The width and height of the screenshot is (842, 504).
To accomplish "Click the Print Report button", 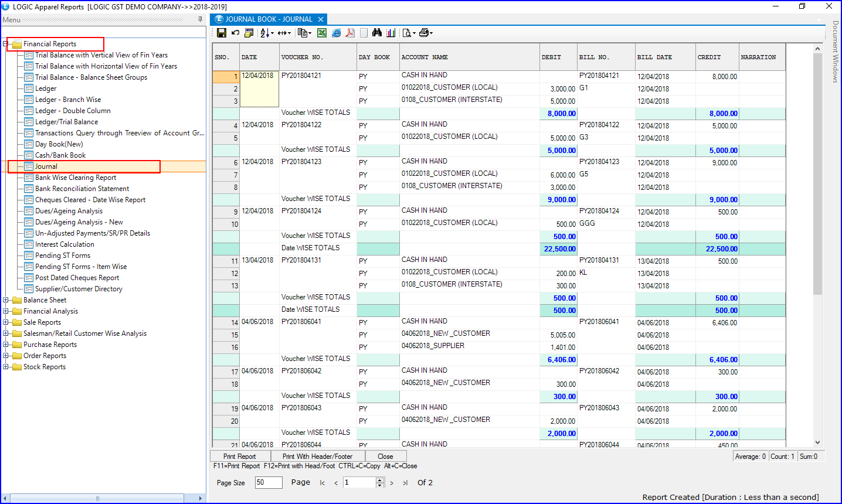I will (x=240, y=457).
